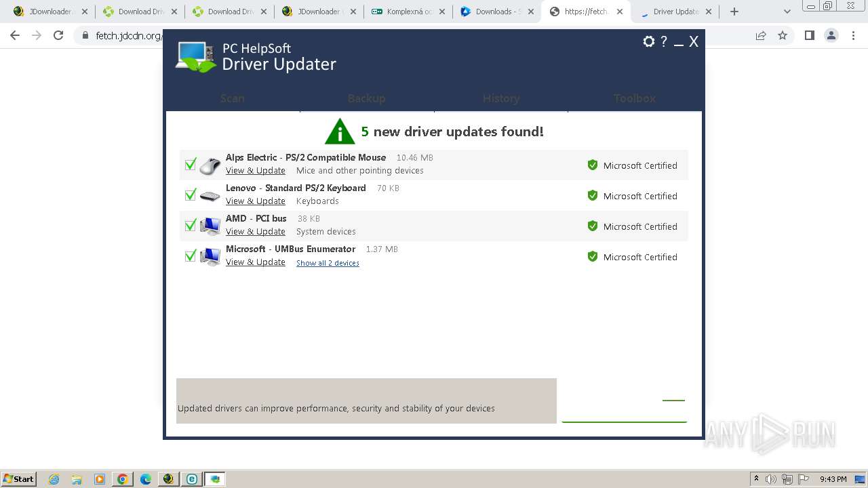This screenshot has width=868, height=488.
Task: Bookmark this page with the star icon
Action: [x=783, y=35]
